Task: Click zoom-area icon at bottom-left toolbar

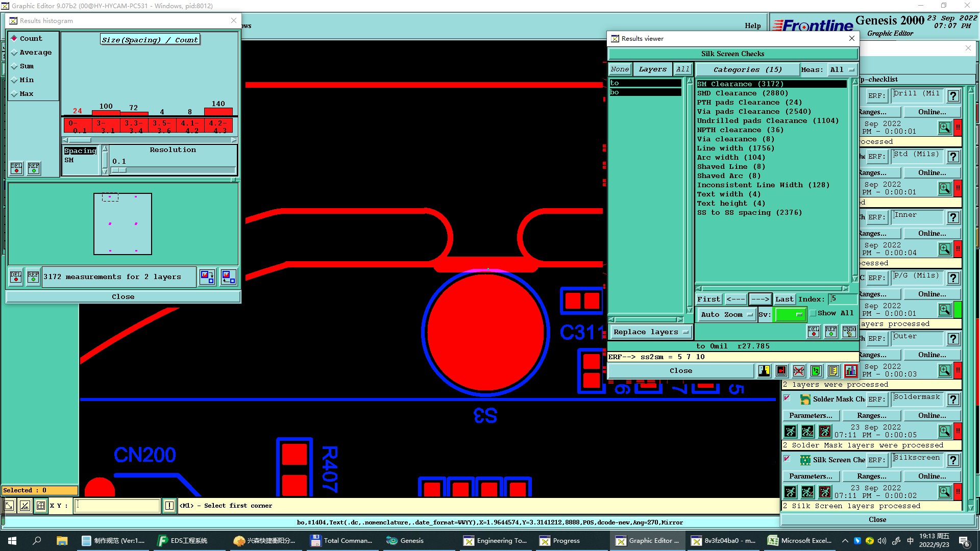Action: click(9, 506)
